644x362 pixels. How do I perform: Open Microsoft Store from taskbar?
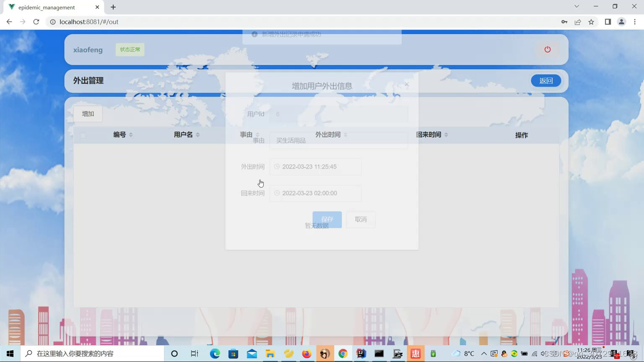coord(234,354)
